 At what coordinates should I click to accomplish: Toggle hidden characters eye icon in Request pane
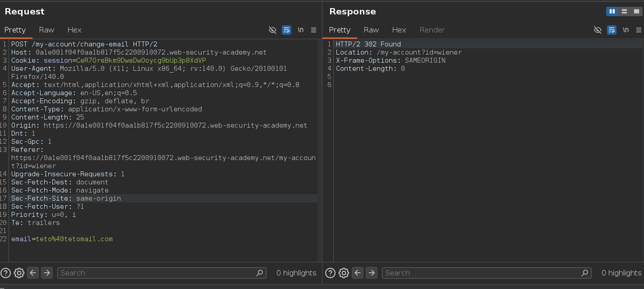tap(272, 30)
